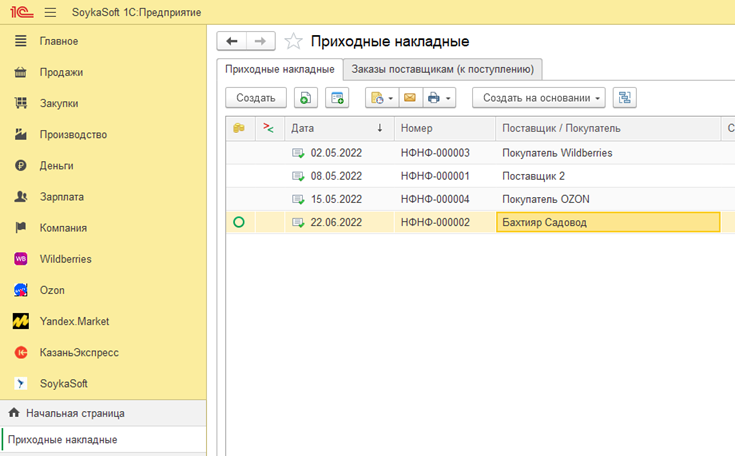Screen dimensions: 735x456
Task: Open the Ozon section in sidebar
Action: (52, 290)
